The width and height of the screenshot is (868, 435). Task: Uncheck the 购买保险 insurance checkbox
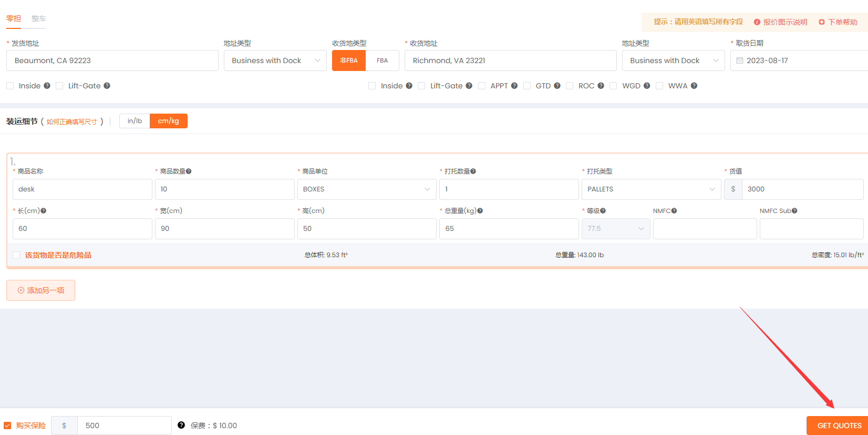tap(8, 426)
